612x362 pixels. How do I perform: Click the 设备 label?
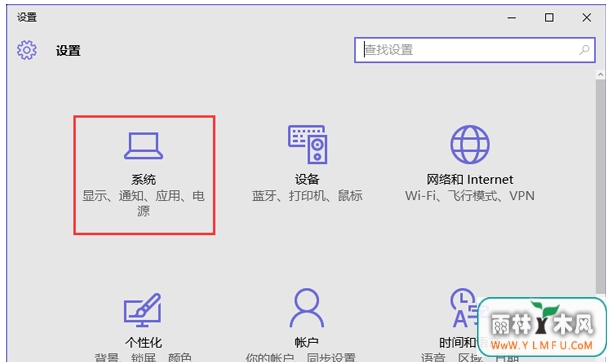(x=307, y=179)
